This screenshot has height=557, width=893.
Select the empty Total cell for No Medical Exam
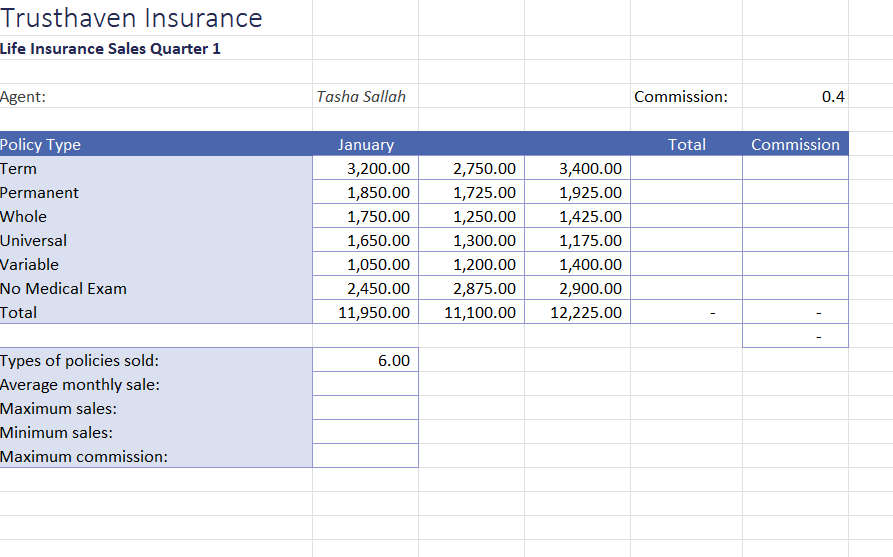[686, 288]
